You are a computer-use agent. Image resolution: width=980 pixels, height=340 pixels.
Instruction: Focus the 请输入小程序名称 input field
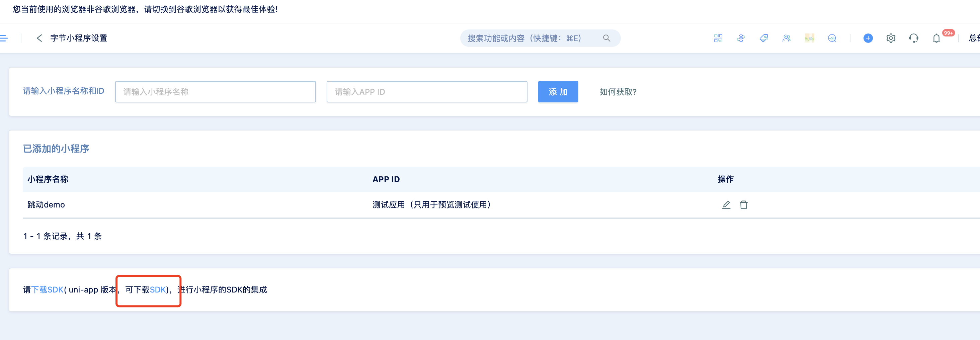(215, 92)
